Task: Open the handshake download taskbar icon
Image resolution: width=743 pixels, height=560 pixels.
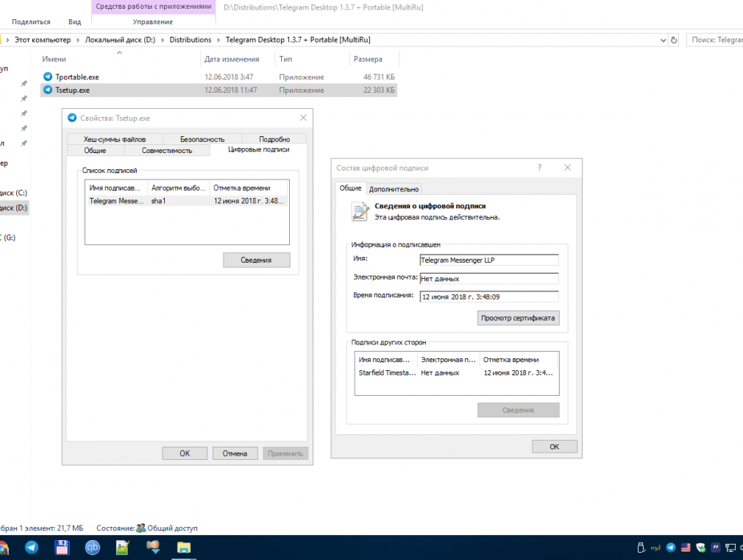Action: click(x=153, y=547)
